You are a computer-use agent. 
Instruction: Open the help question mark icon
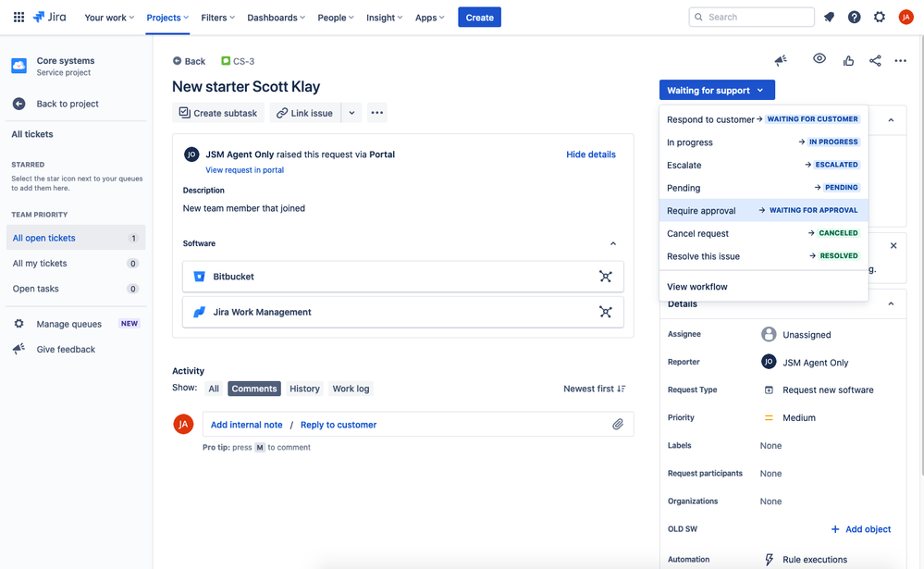(854, 17)
